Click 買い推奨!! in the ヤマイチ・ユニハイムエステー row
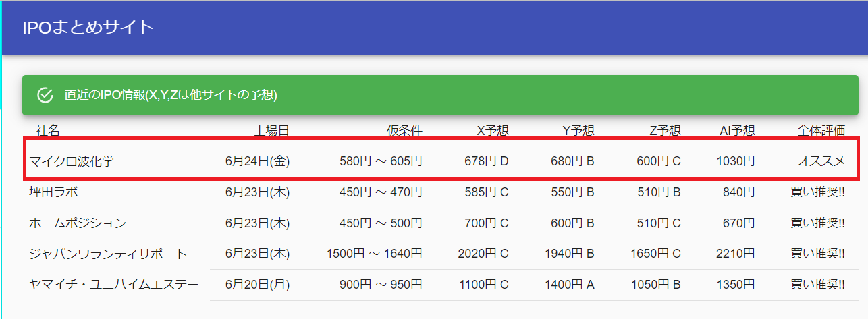The height and width of the screenshot is (319, 868). (x=817, y=285)
